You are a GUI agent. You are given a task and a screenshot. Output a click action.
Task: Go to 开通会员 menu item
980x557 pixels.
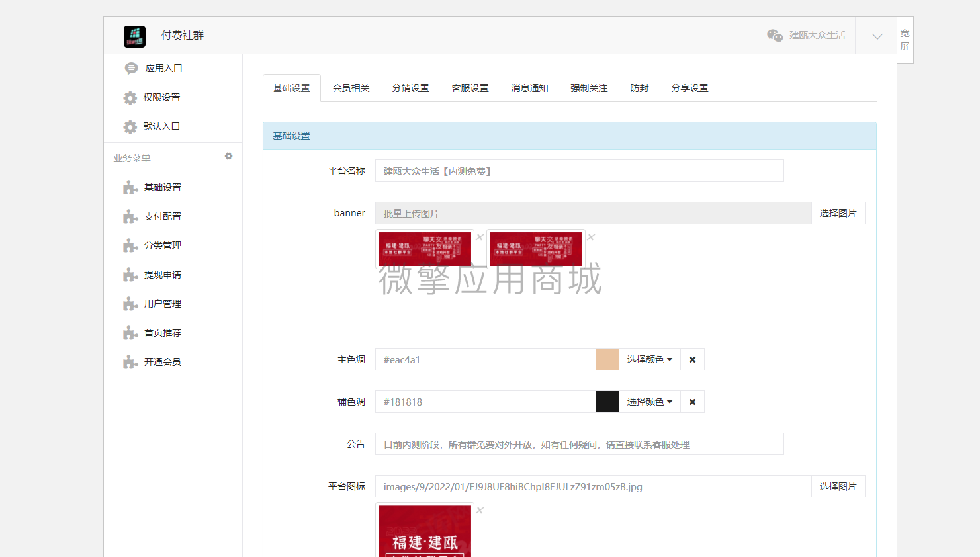click(163, 362)
